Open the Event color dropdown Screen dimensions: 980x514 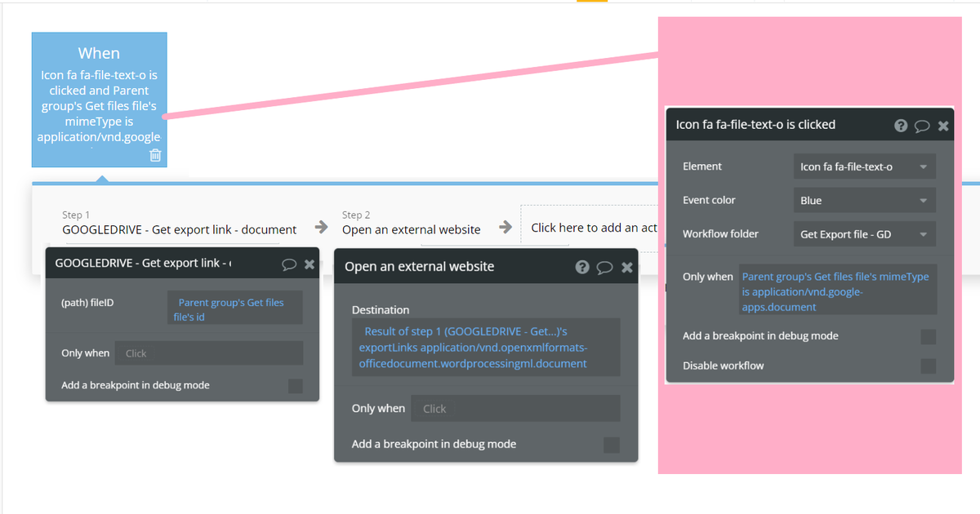[865, 200]
